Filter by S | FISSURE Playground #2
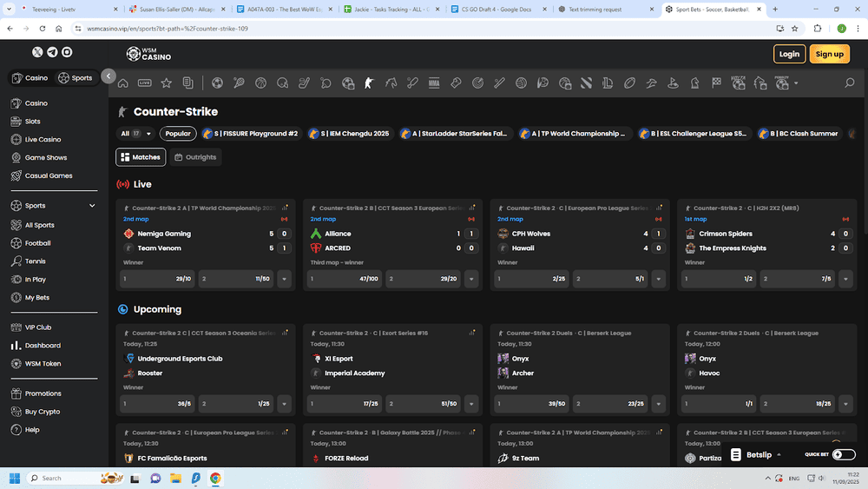Screen dimensions: 868x489 point(250,134)
